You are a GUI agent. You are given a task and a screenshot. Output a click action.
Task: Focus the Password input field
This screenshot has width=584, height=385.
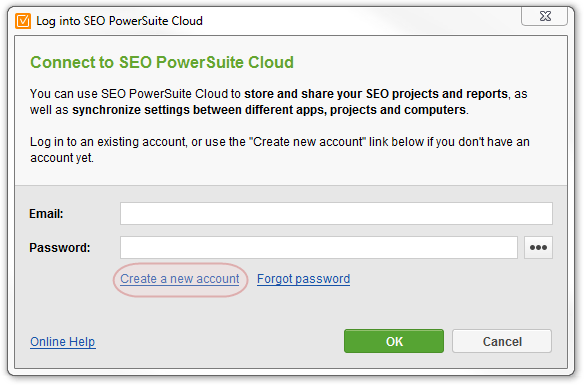(319, 247)
